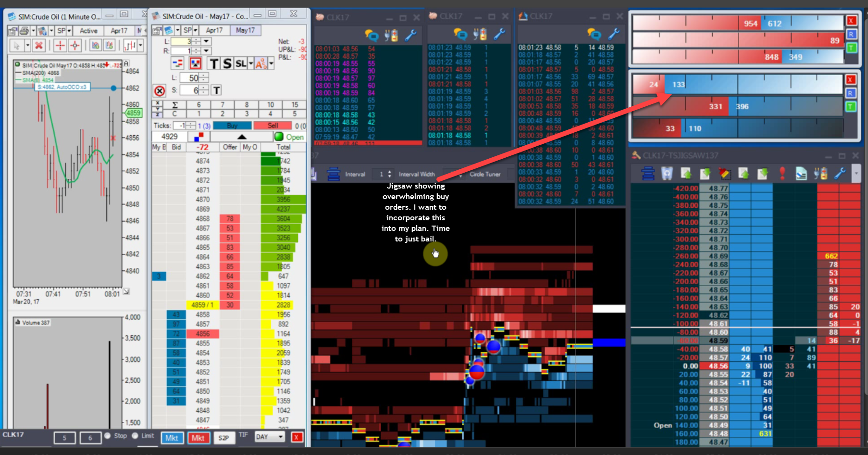Click the red X button in the upper depth panel

[x=851, y=21]
